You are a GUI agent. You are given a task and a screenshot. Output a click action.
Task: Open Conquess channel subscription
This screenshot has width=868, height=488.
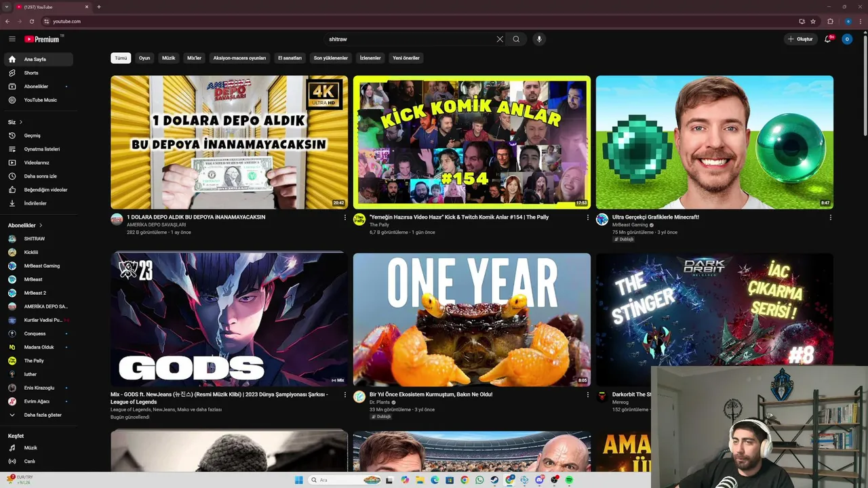(39, 333)
